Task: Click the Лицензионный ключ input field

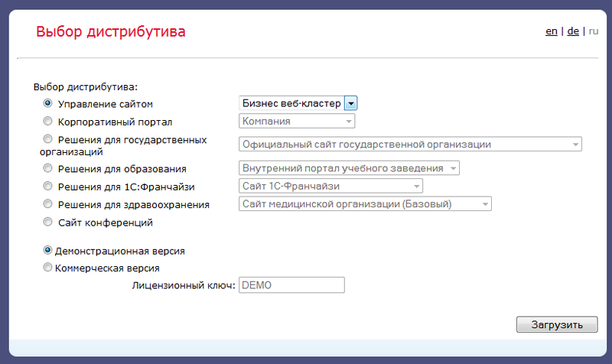Action: pyautogui.click(x=291, y=285)
